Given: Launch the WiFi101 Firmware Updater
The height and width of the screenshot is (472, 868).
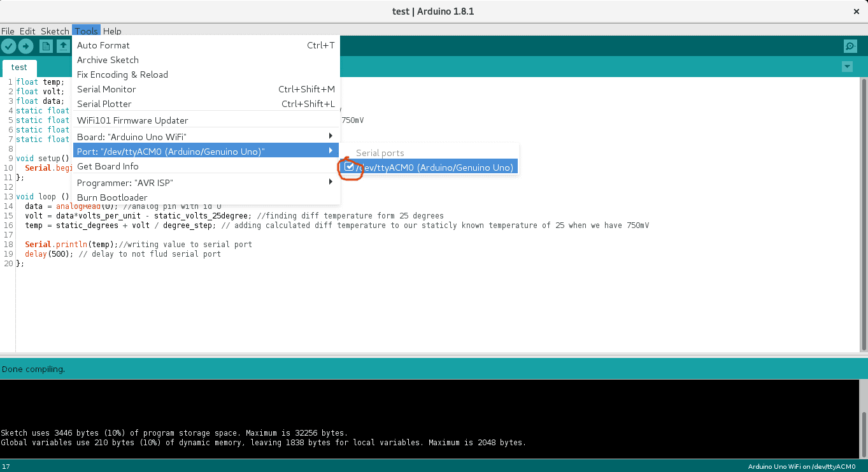Looking at the screenshot, I should pos(132,120).
